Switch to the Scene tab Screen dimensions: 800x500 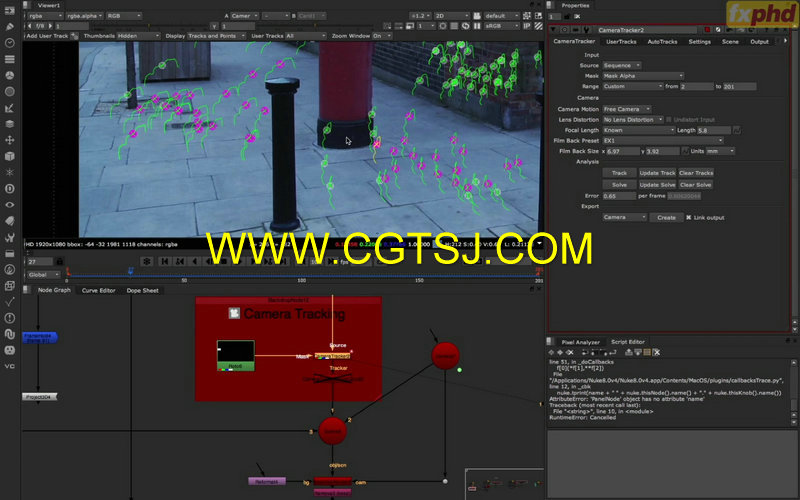(730, 41)
